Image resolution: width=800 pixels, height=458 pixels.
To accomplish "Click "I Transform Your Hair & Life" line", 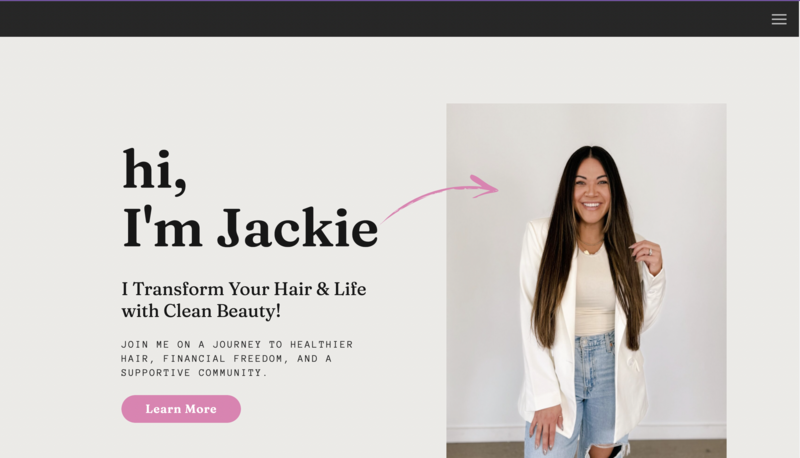I will [x=243, y=289].
